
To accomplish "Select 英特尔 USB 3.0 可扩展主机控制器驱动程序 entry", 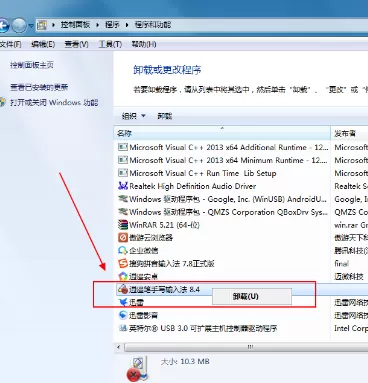I will (x=203, y=328).
